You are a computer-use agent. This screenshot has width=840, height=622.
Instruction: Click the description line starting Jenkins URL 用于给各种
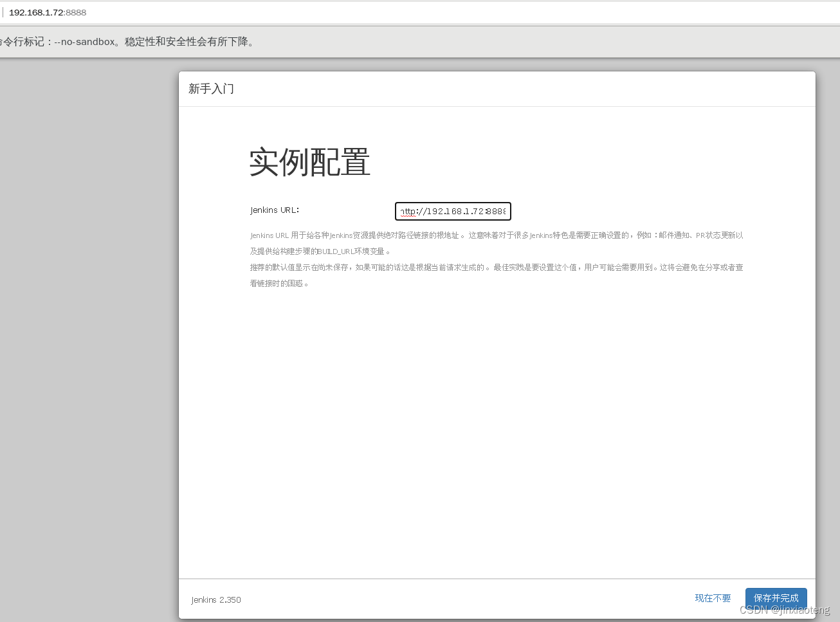click(497, 243)
